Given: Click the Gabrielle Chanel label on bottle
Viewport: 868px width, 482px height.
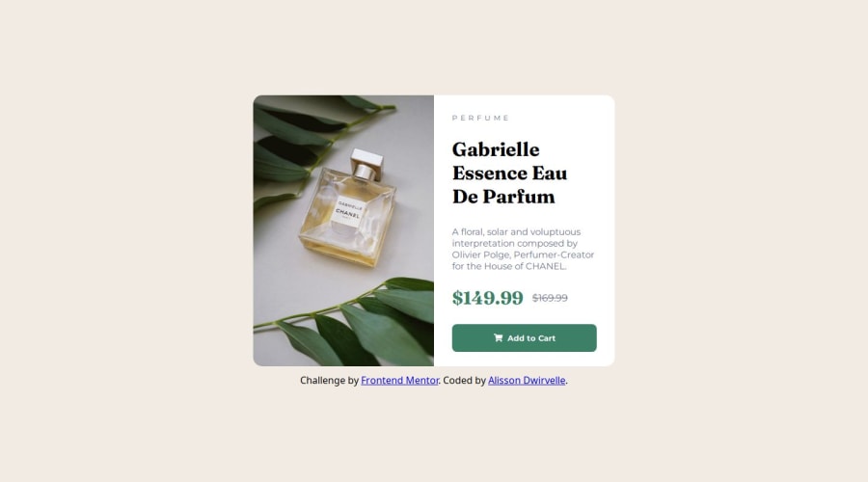Looking at the screenshot, I should [x=347, y=210].
